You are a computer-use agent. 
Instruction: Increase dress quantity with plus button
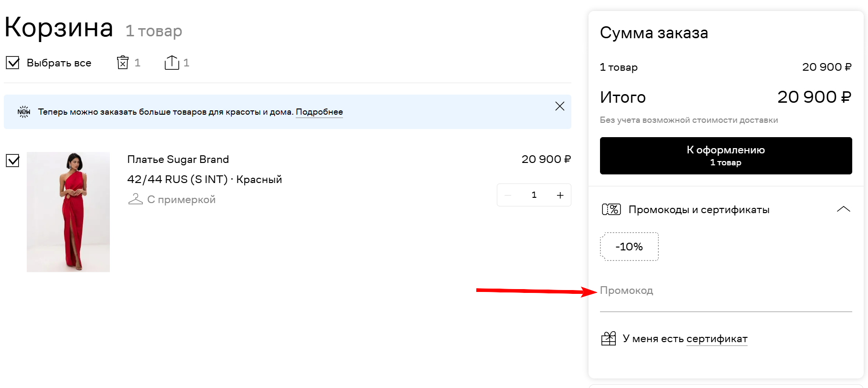click(x=560, y=195)
